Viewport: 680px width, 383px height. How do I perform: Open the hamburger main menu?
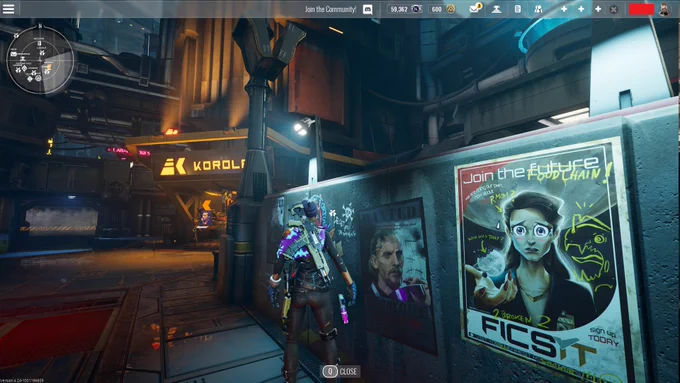click(8, 9)
